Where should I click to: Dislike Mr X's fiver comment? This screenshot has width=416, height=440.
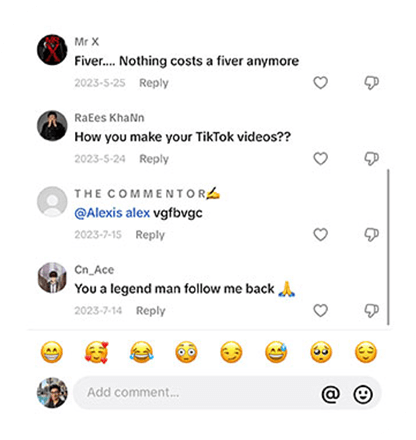point(371,83)
